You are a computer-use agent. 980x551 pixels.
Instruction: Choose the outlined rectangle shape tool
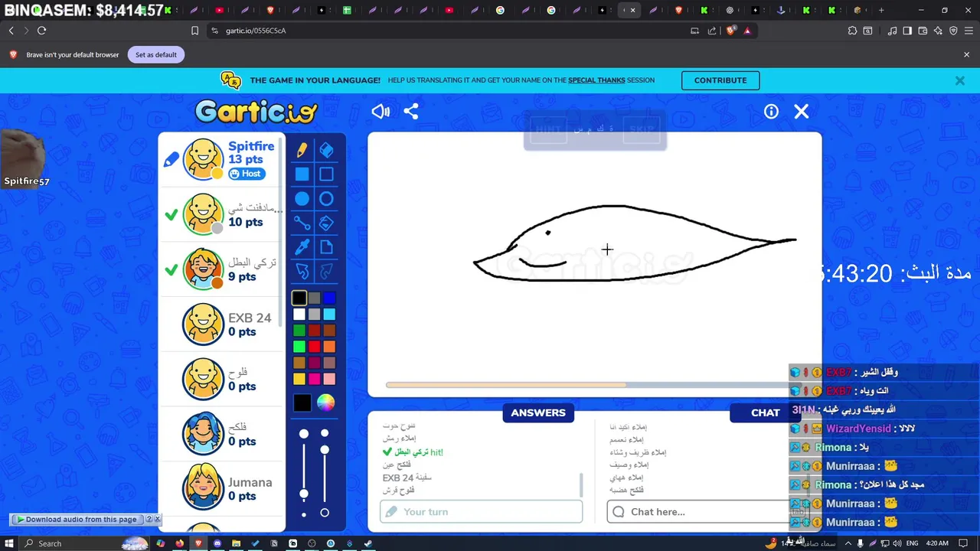tap(326, 174)
